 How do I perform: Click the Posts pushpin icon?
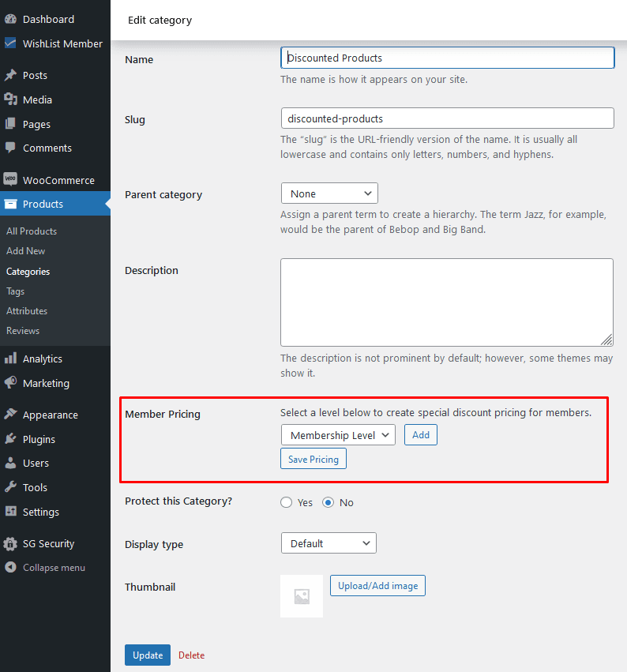pos(11,75)
